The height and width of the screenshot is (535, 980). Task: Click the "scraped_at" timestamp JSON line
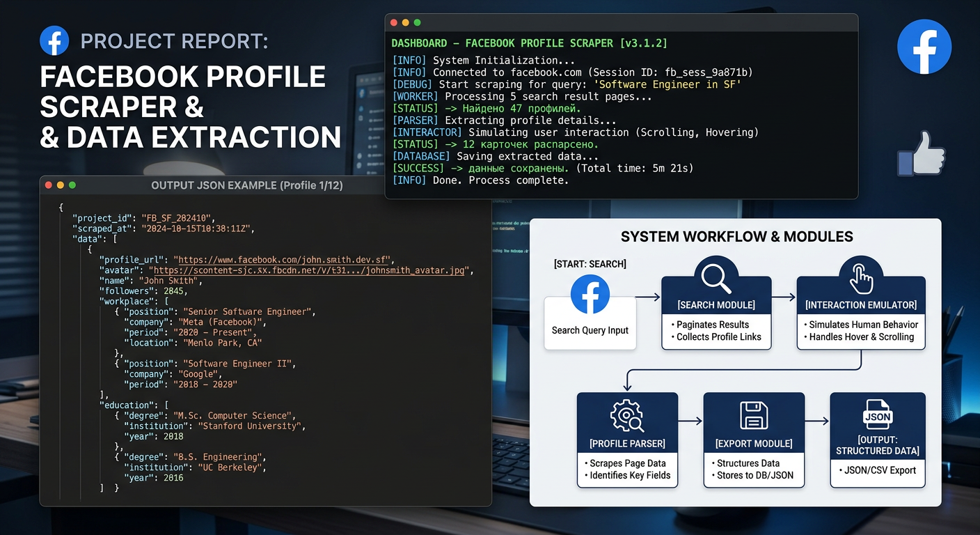(164, 228)
